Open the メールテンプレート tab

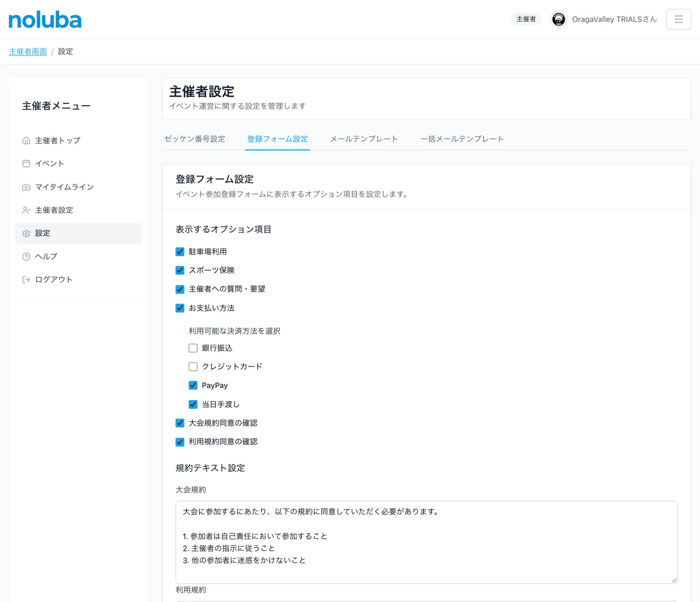click(x=364, y=139)
